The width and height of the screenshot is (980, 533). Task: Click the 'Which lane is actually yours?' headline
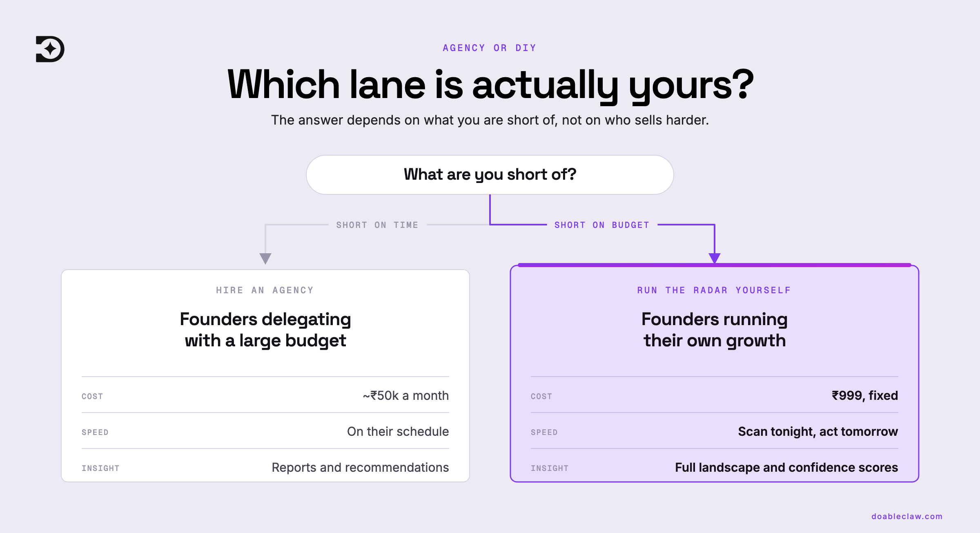pos(490,85)
